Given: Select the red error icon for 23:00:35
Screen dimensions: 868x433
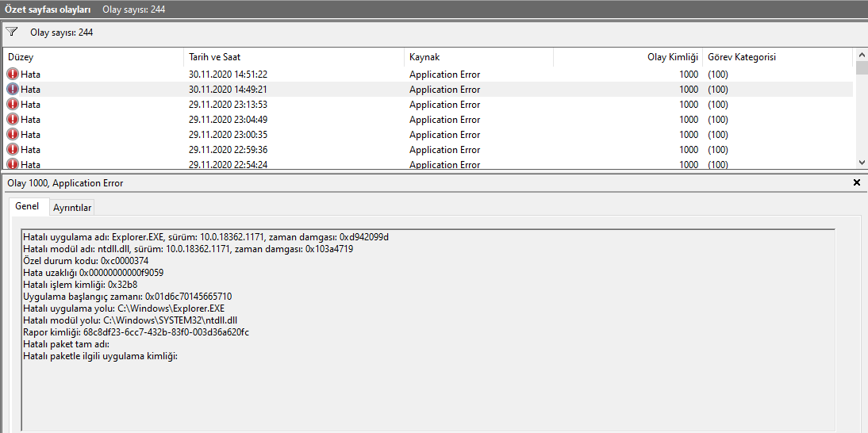Looking at the screenshot, I should (13, 135).
